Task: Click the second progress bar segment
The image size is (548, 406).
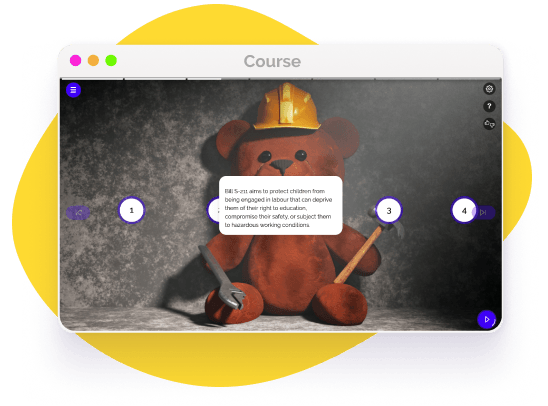Action: pos(155,79)
